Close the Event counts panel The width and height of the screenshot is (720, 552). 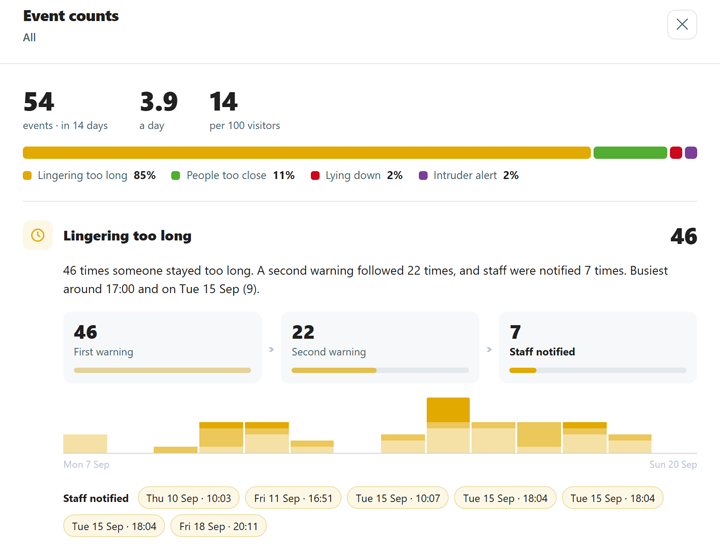click(x=682, y=24)
